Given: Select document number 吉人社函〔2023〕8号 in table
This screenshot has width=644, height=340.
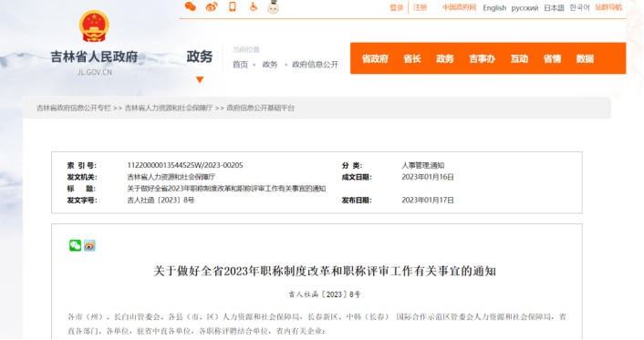Looking at the screenshot, I should coord(161,201).
